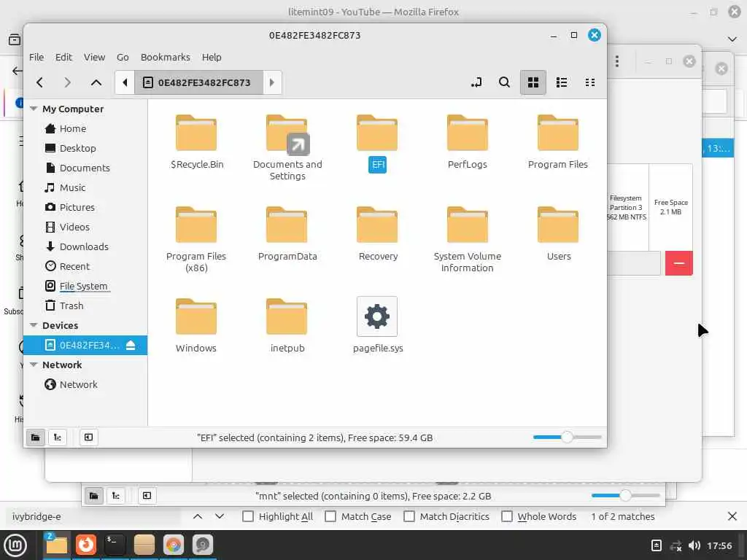Screen dimensions: 747x560
Task: Open the Go menu
Action: (123, 57)
